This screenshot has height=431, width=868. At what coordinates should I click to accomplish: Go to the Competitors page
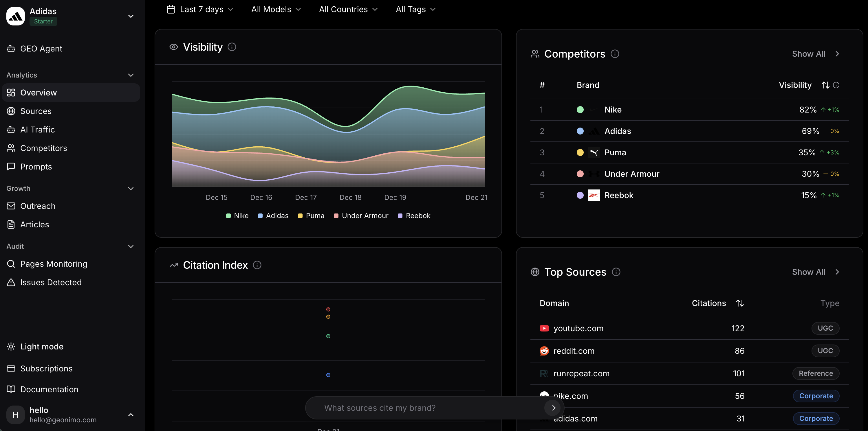[x=43, y=148]
